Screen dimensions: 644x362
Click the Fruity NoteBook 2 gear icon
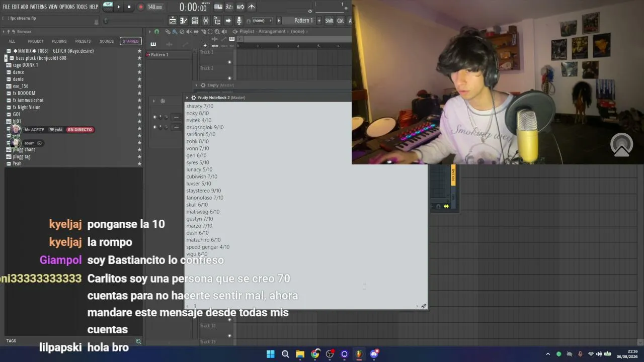click(194, 98)
